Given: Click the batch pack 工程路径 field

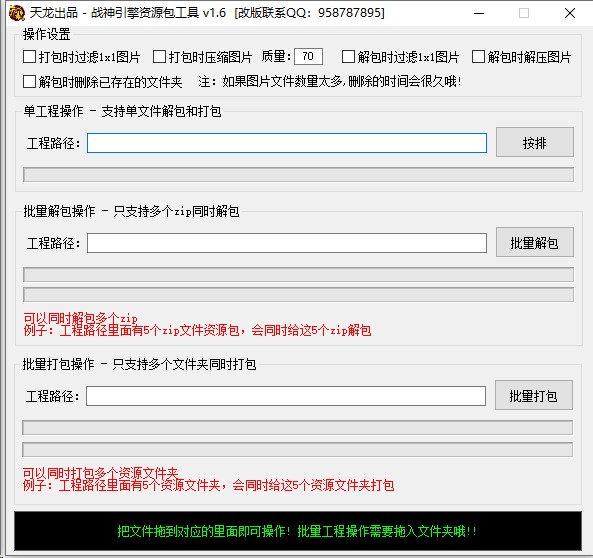Looking at the screenshot, I should click(286, 396).
